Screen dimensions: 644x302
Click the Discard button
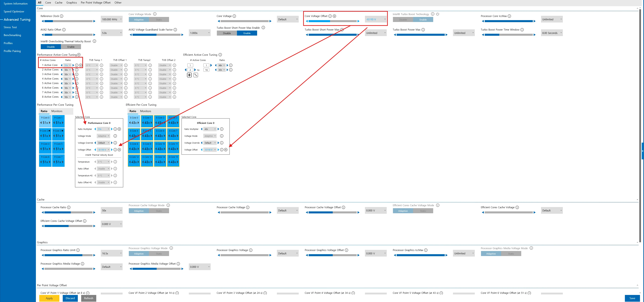70,298
